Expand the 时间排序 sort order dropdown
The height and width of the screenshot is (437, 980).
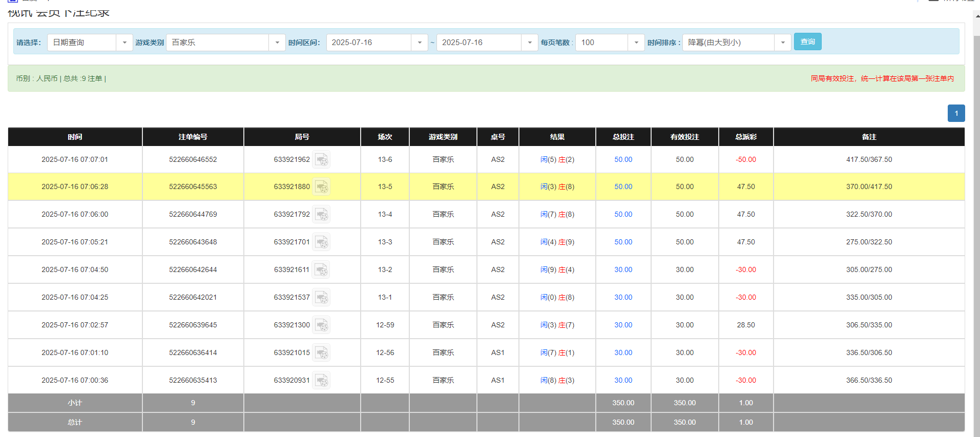coord(782,43)
